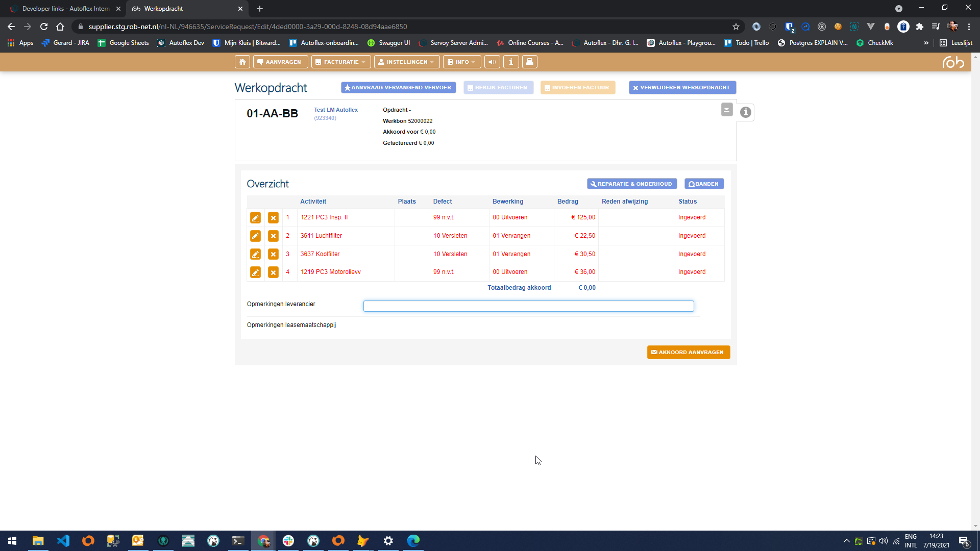The width and height of the screenshot is (980, 551).
Task: Open Visual Studio Code from taskbar
Action: (63, 541)
